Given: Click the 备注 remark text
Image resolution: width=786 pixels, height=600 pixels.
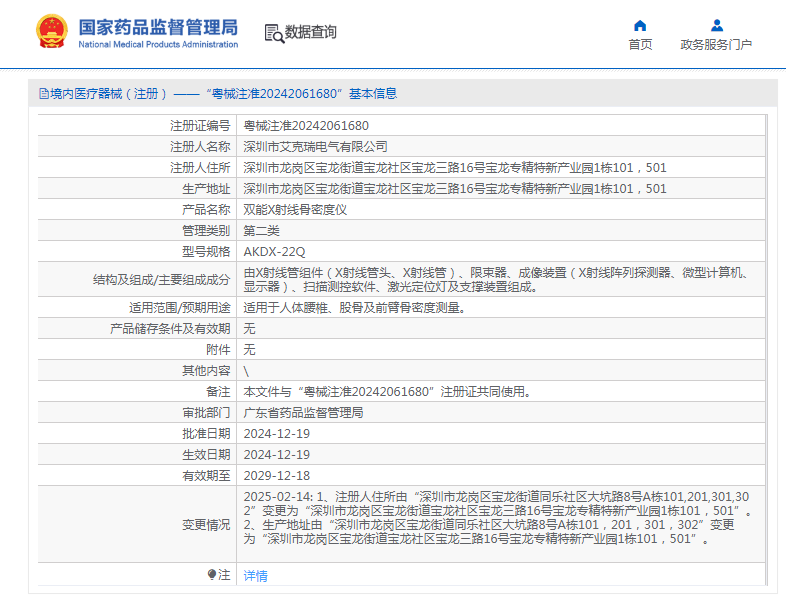Looking at the screenshot, I should point(387,392).
